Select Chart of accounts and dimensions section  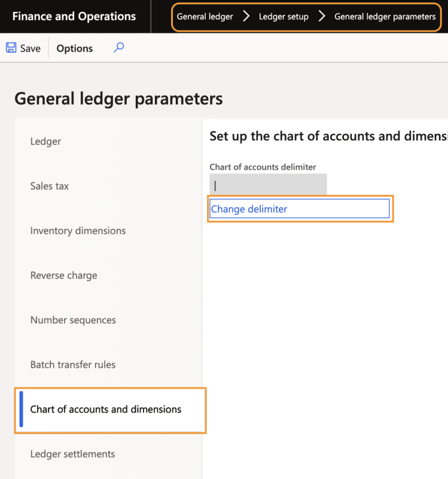coord(106,410)
